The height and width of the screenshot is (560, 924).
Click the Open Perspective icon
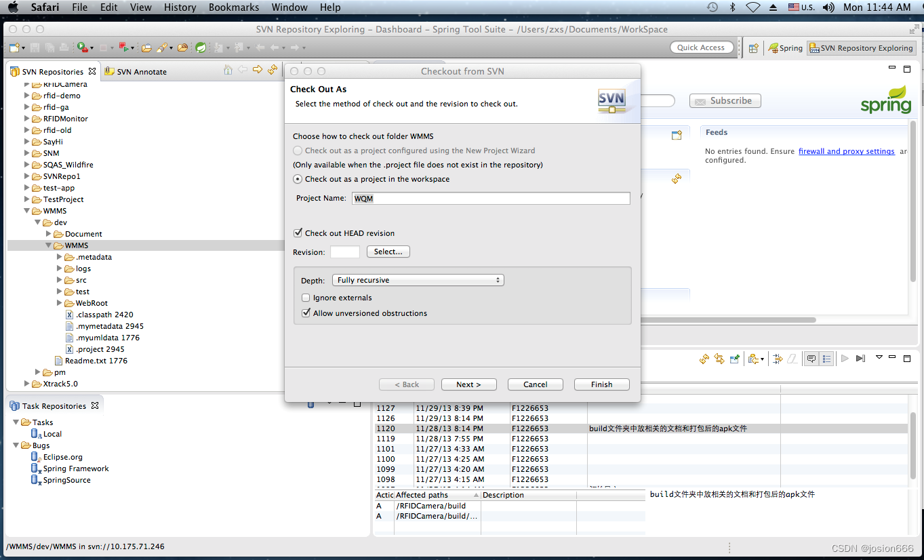(x=753, y=48)
